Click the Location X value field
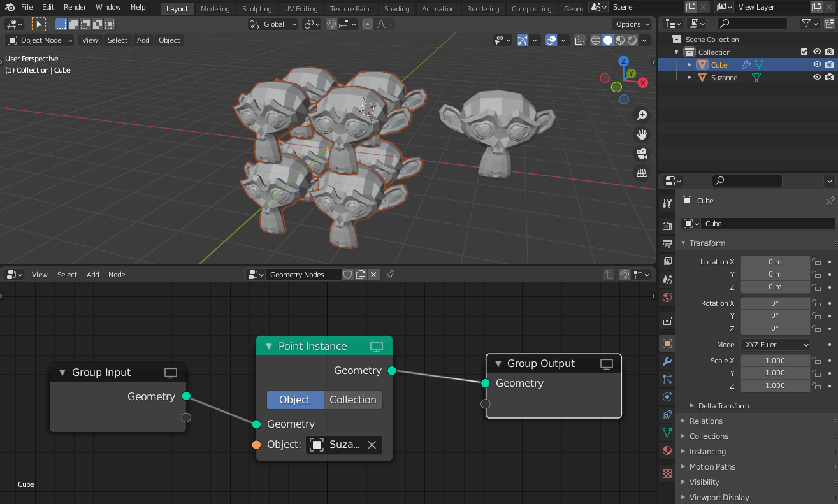Screen dimensions: 838x504 click(775, 262)
